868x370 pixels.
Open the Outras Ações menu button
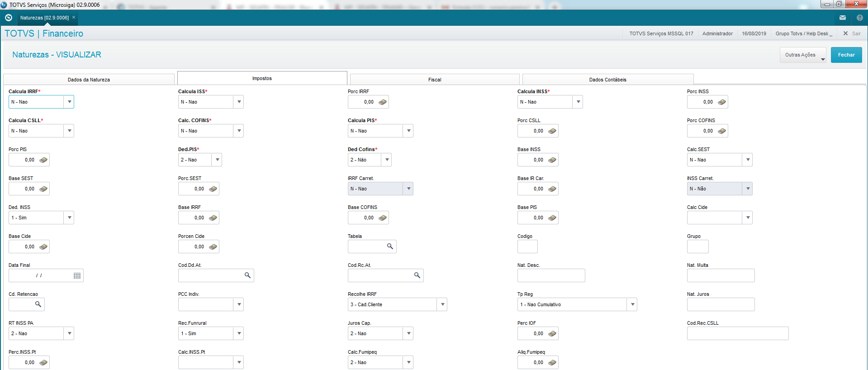click(x=803, y=55)
